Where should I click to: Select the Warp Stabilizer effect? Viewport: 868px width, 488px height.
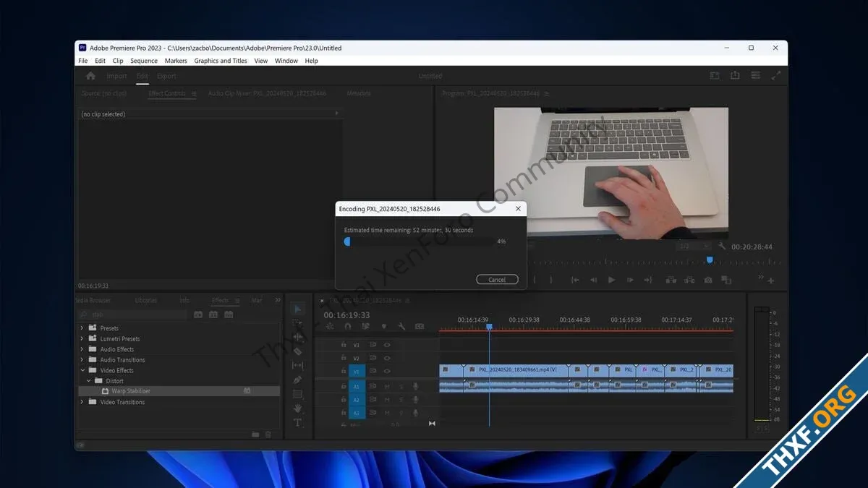point(131,391)
